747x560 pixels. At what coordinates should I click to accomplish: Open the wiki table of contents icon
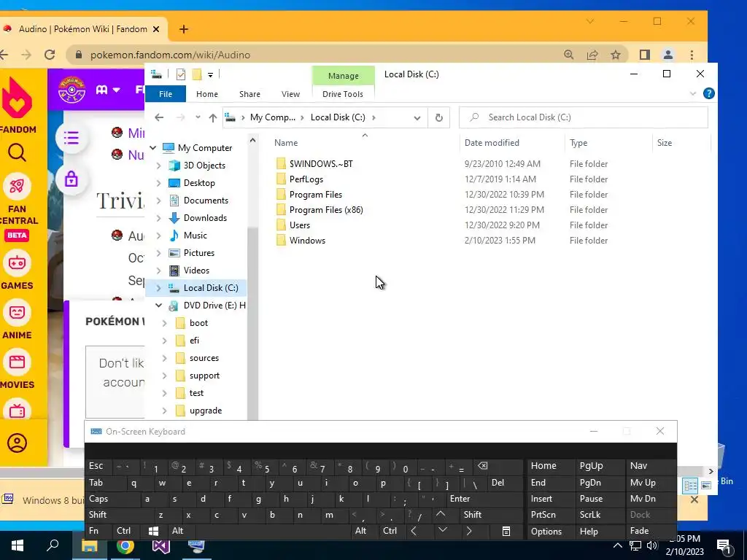click(71, 138)
